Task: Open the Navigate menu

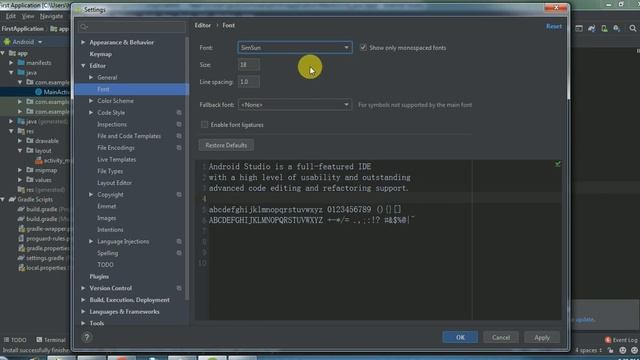Action: 51,16
